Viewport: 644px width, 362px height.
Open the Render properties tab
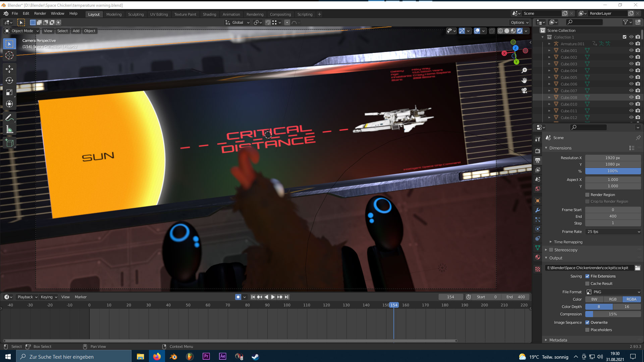coord(538,151)
